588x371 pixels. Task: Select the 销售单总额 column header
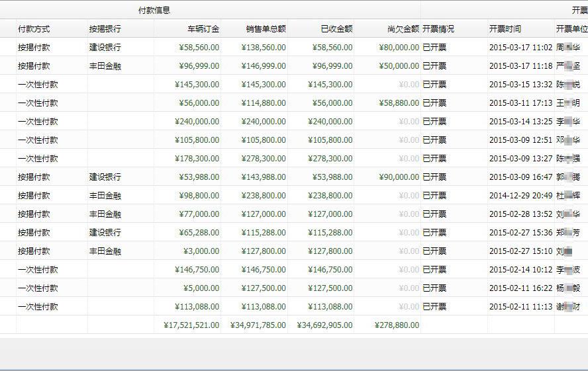pyautogui.click(x=266, y=29)
